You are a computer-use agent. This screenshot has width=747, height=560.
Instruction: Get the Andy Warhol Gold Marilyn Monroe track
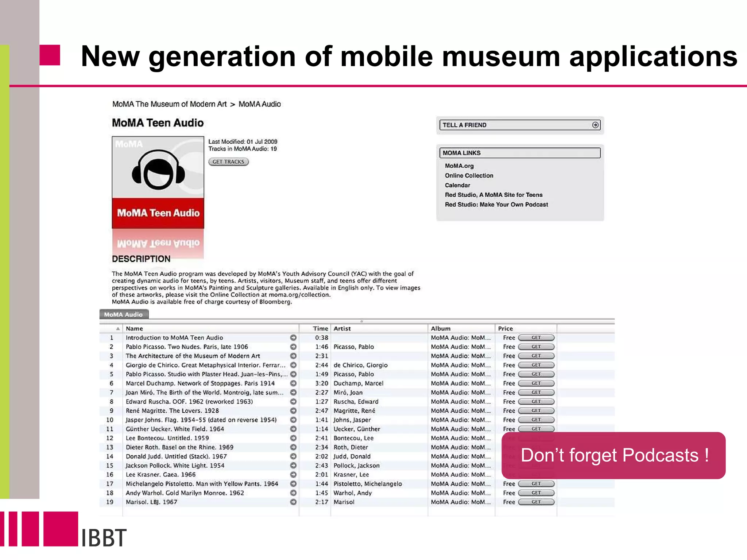tap(536, 493)
